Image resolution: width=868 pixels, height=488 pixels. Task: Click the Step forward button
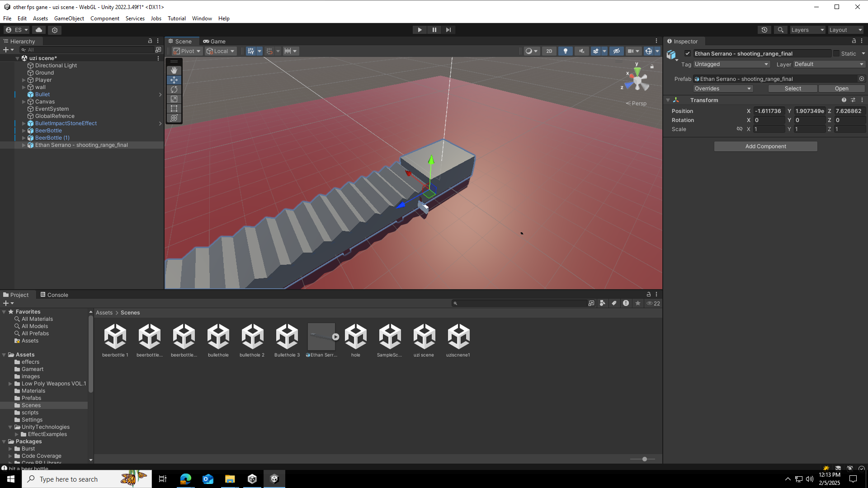tap(448, 30)
